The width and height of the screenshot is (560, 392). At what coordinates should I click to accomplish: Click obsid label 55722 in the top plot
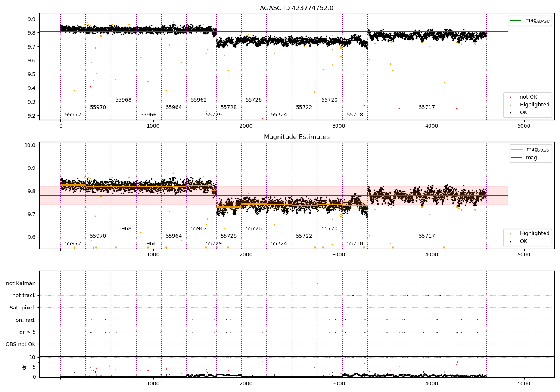click(304, 108)
